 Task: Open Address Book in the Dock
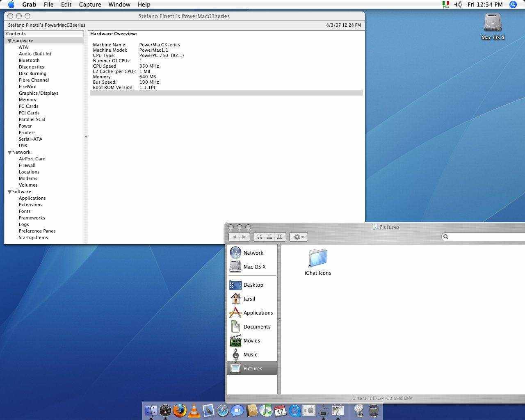coord(251,410)
